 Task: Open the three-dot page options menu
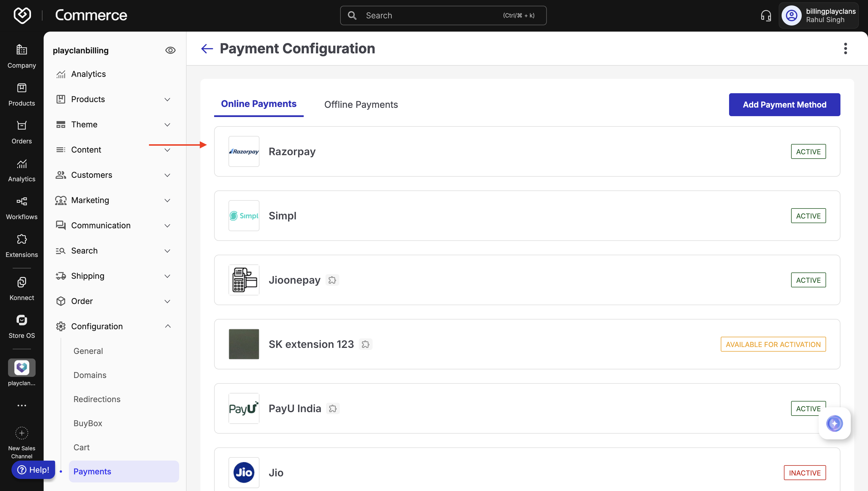(845, 48)
